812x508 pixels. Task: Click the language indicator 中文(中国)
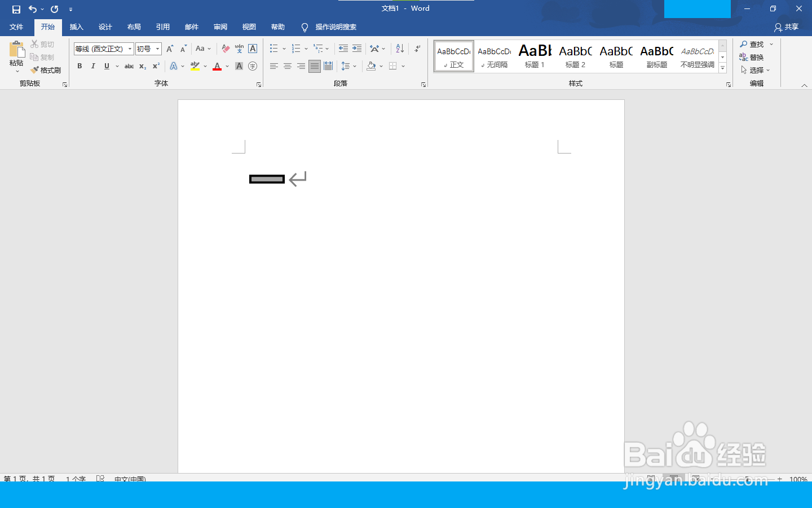[x=130, y=479]
